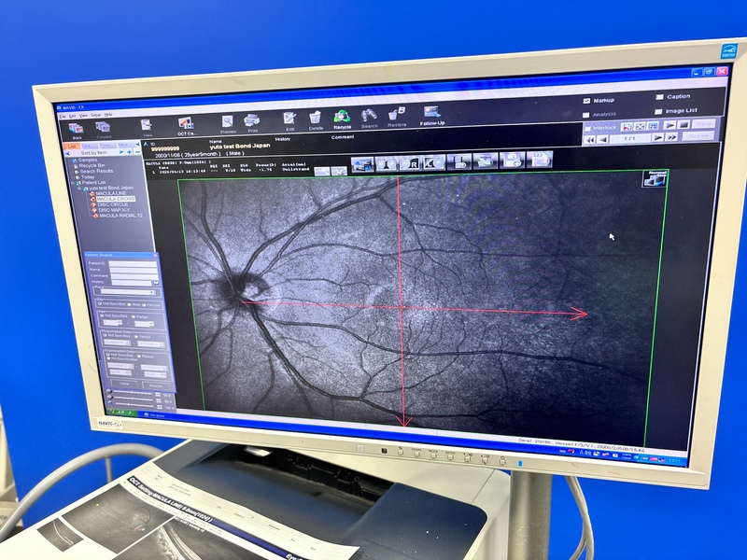Click the Edit toolbar icon
Screen dimensions: 747x560
[x=290, y=120]
